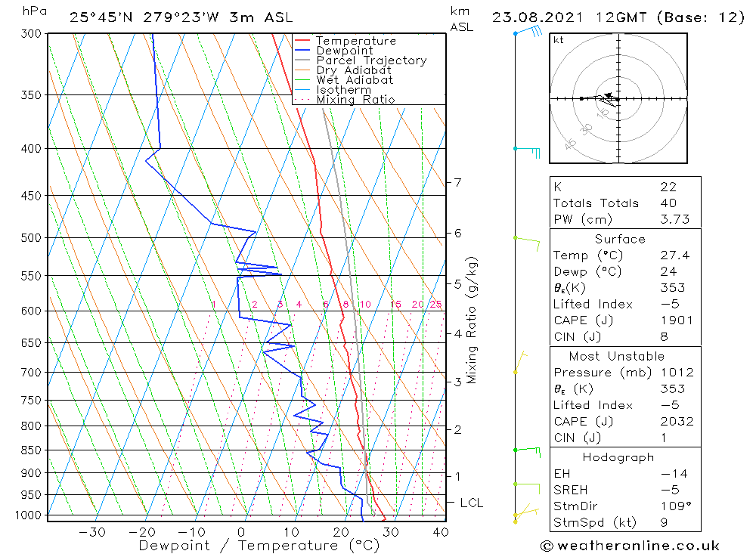Image resolution: width=756 pixels, height=554 pixels.
Task: Click the EH value -14
Action: pyautogui.click(x=674, y=474)
